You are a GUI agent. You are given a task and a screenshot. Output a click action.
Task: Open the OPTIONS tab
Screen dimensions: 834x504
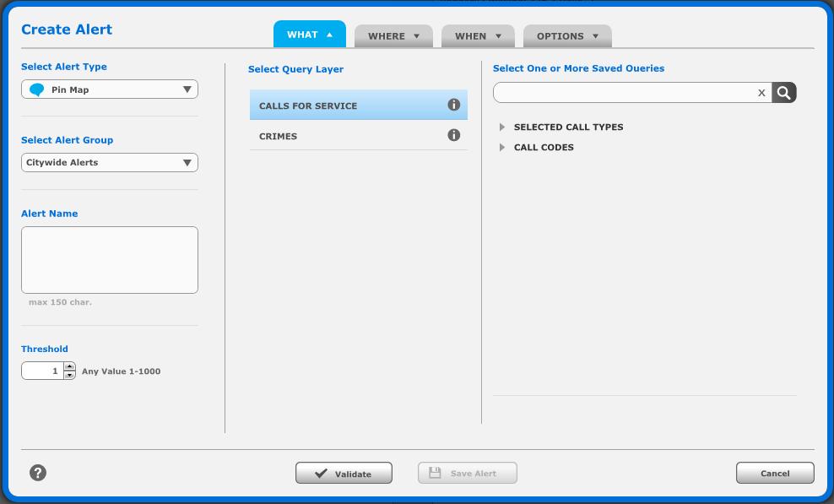567,36
